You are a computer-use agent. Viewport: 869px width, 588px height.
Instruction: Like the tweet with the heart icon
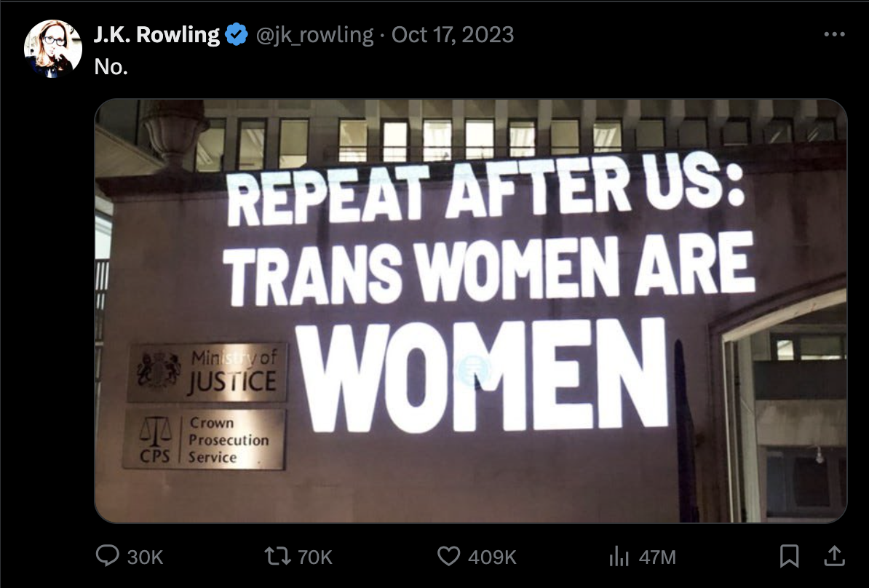pos(449,556)
